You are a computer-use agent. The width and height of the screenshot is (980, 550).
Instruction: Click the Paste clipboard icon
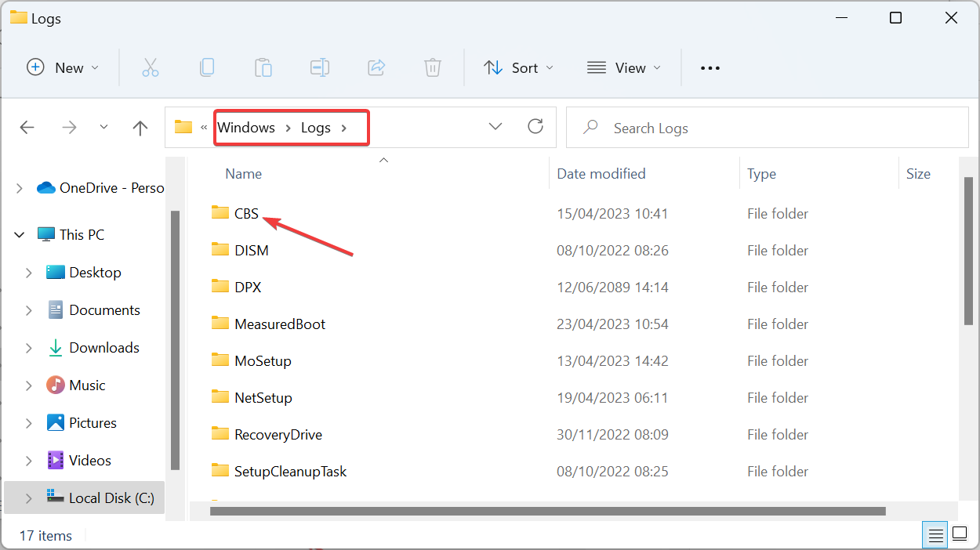point(263,67)
